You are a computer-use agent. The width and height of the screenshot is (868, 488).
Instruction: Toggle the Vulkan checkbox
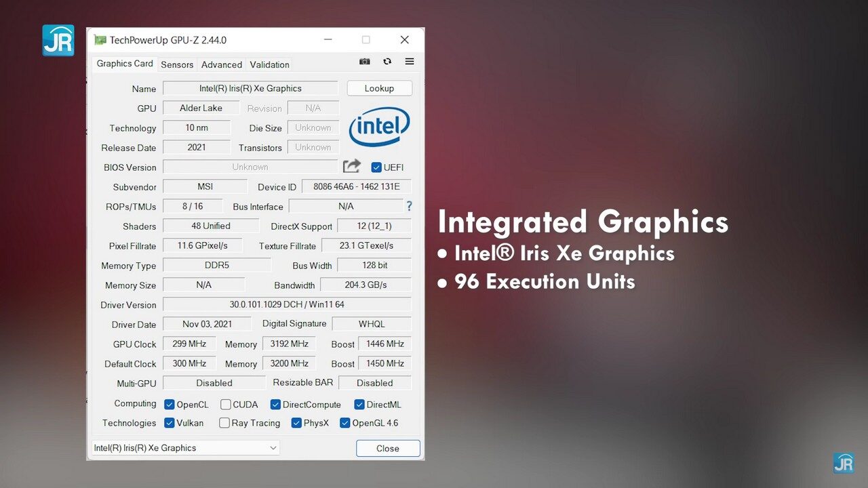point(170,423)
